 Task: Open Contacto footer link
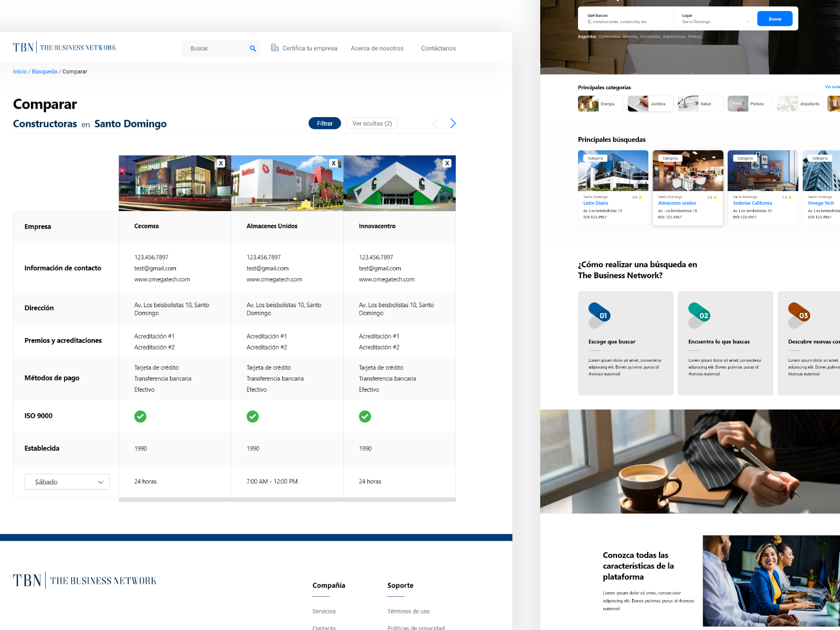coord(324,628)
